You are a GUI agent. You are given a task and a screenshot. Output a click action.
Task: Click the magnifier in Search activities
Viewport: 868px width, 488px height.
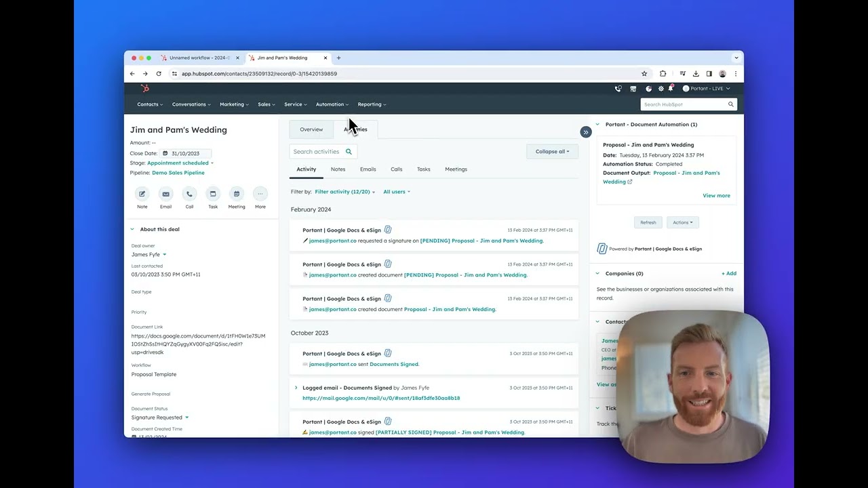click(349, 152)
